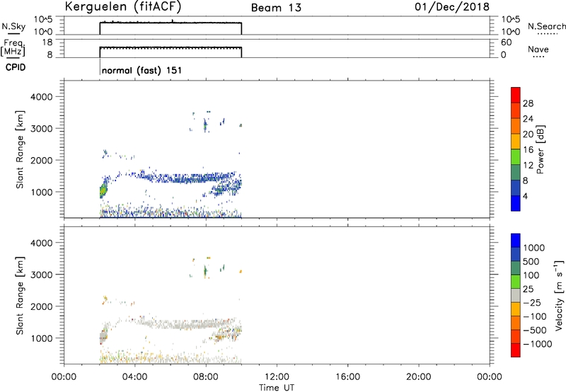
Task: Click the date '01/Dec/2018'
Action: [x=452, y=6]
